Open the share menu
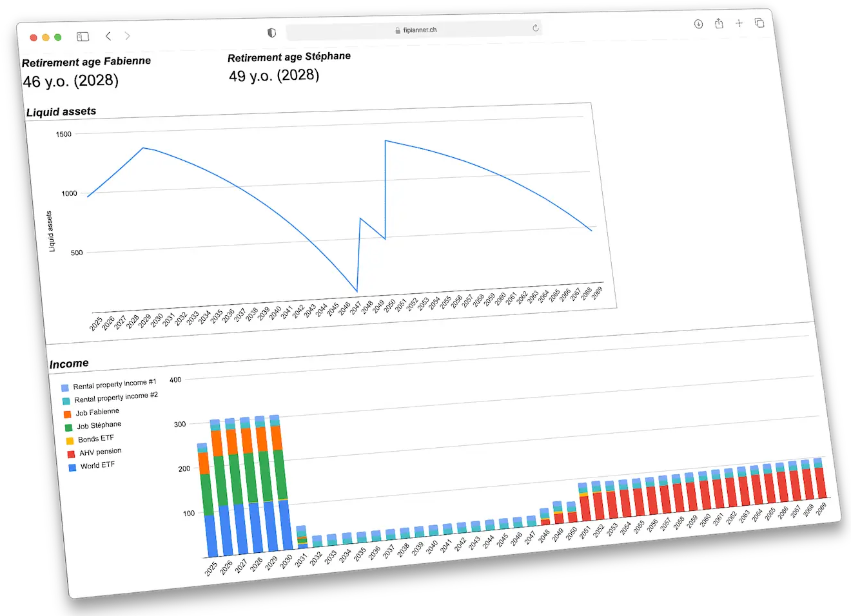This screenshot has height=616, width=851. pyautogui.click(x=719, y=23)
